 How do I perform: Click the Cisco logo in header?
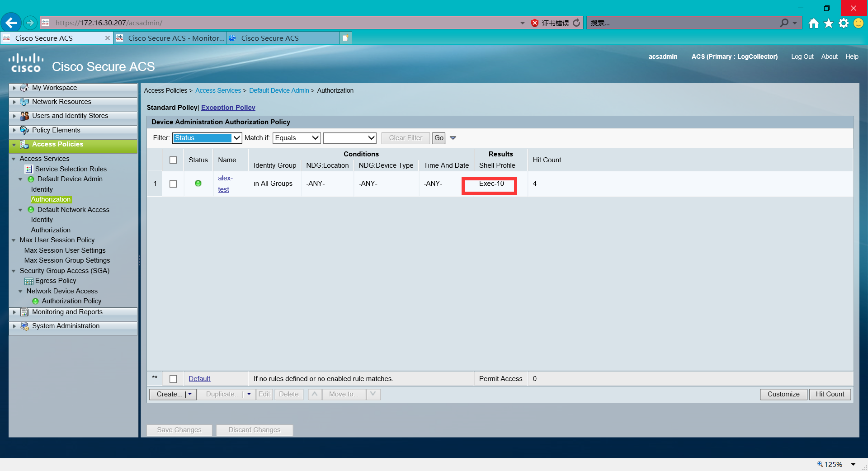[x=26, y=63]
